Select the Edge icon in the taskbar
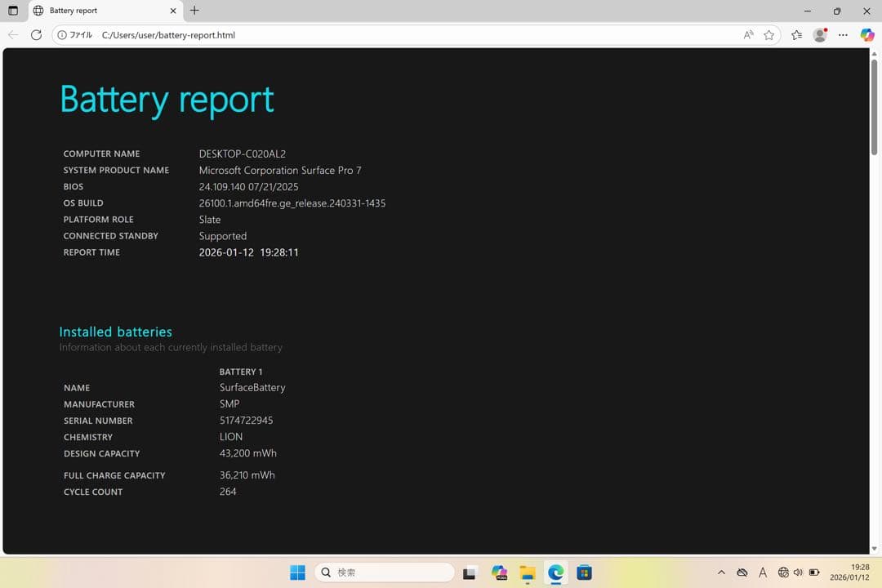Image resolution: width=882 pixels, height=588 pixels. tap(556, 572)
